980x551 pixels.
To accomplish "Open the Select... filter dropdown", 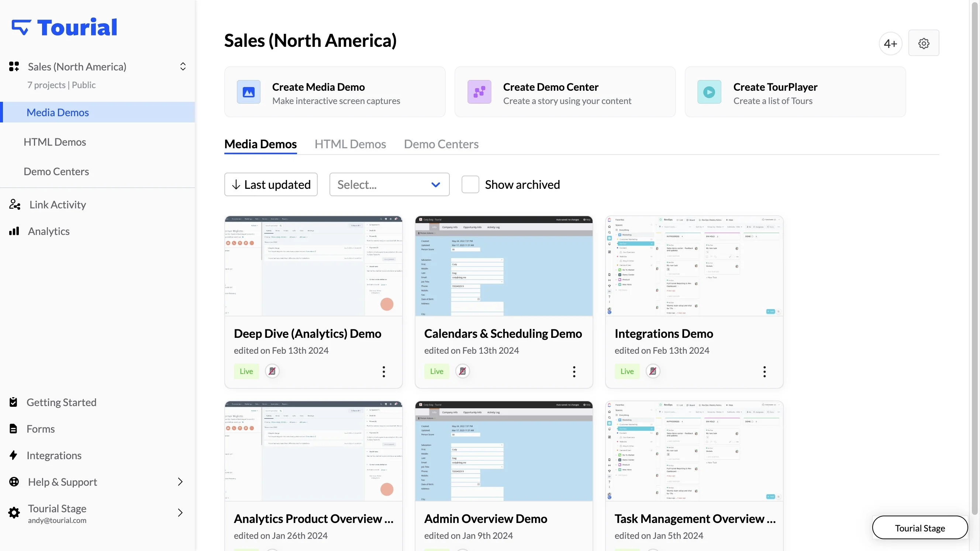I will coord(390,184).
